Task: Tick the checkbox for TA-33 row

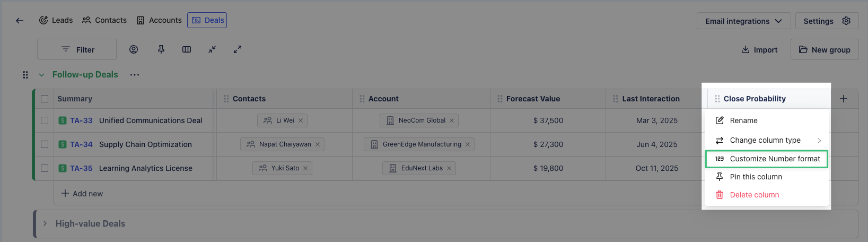Action: tap(45, 120)
